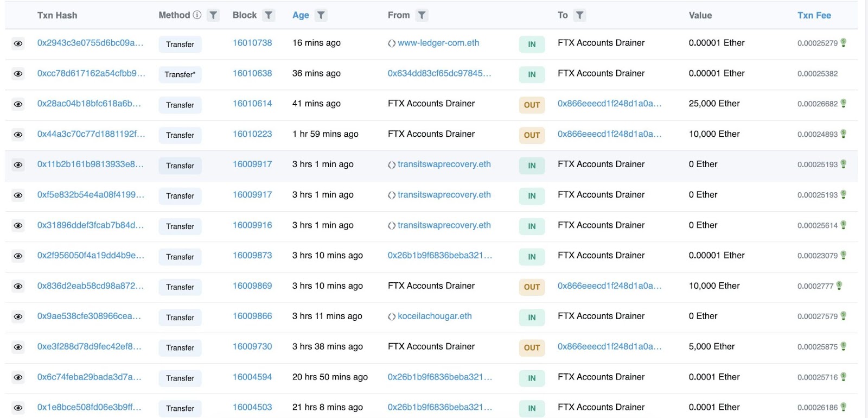Open block 16010738

[252, 43]
